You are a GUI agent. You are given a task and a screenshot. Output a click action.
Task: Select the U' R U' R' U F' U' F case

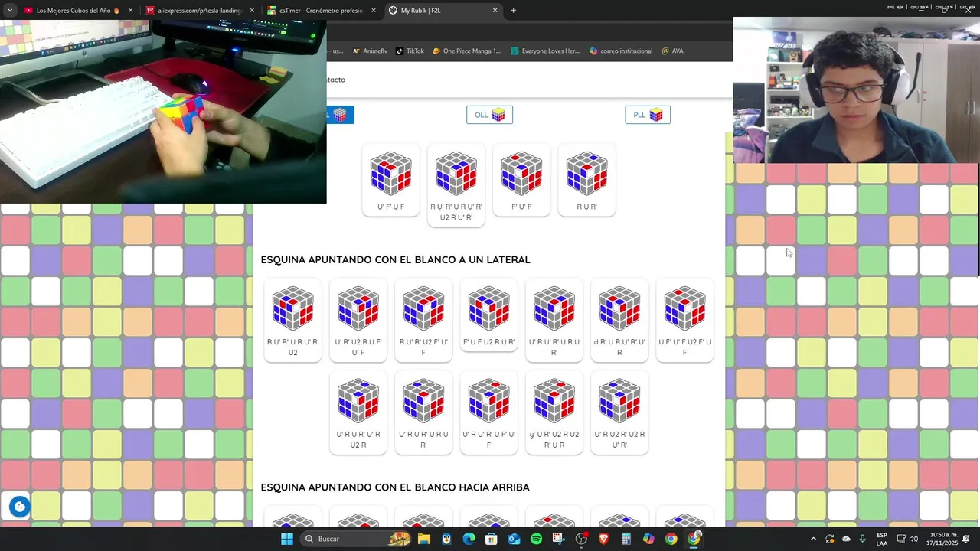[x=489, y=412]
